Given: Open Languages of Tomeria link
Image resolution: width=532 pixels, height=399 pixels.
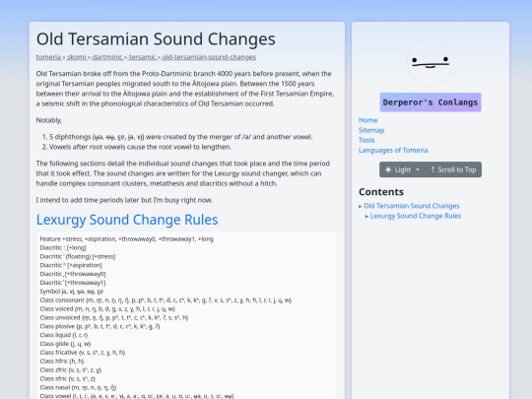Looking at the screenshot, I should [393, 150].
